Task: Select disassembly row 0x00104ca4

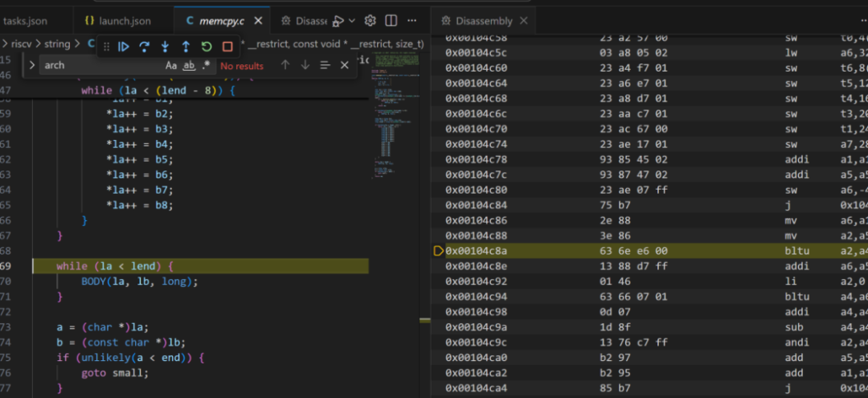Action: 649,388
